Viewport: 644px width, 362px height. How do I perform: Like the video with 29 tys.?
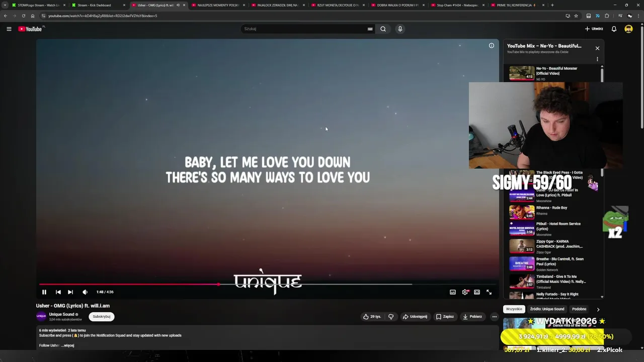tap(372, 317)
